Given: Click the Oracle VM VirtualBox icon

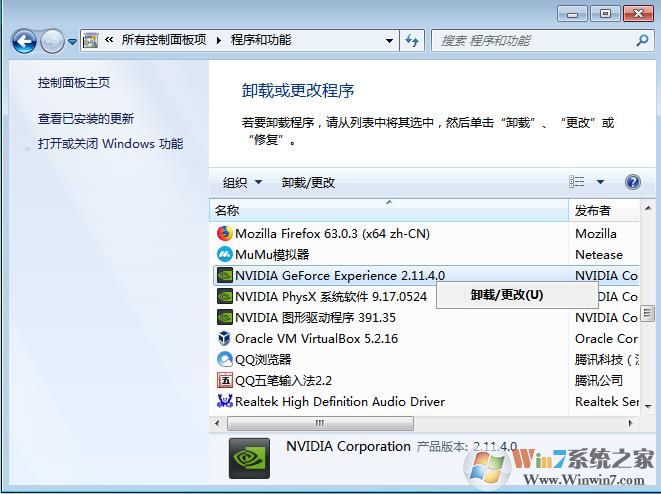Looking at the screenshot, I should point(225,338).
